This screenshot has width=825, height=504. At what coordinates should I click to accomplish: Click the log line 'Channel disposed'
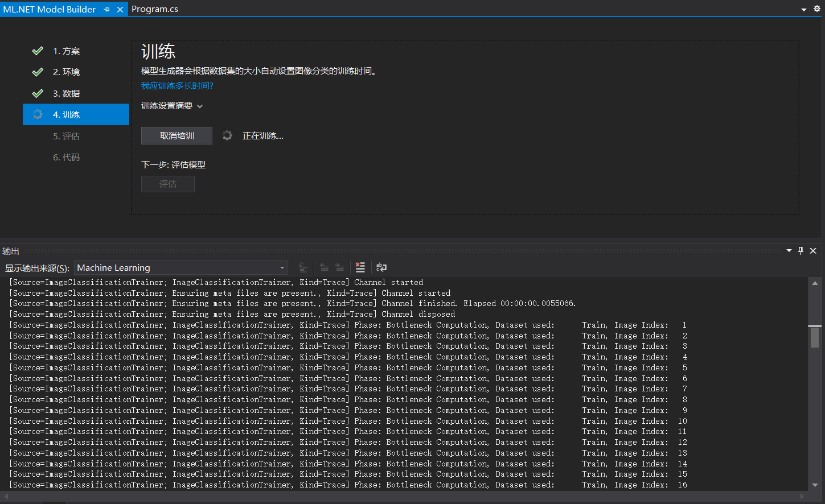232,315
